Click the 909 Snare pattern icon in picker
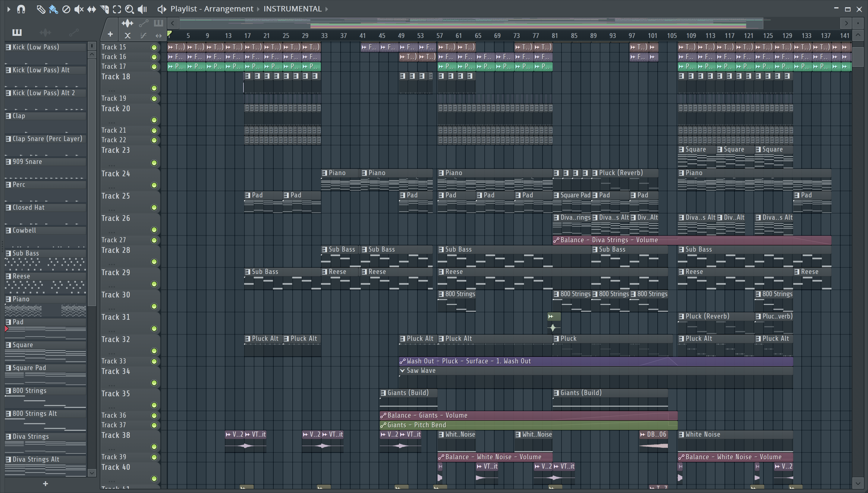This screenshot has width=868, height=493. pyautogui.click(x=8, y=162)
